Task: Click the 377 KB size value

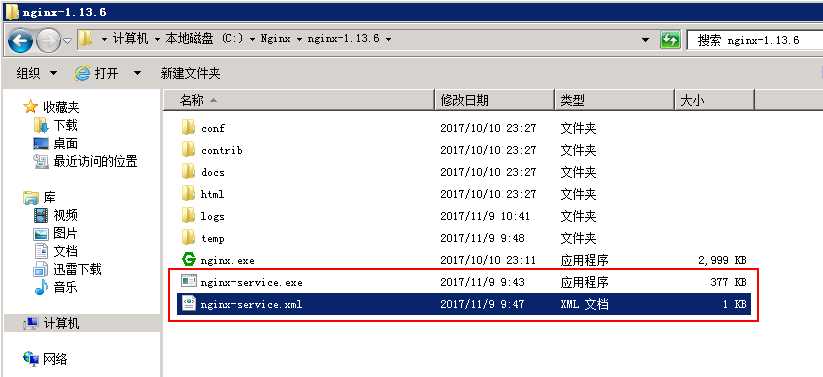Action: pos(728,282)
